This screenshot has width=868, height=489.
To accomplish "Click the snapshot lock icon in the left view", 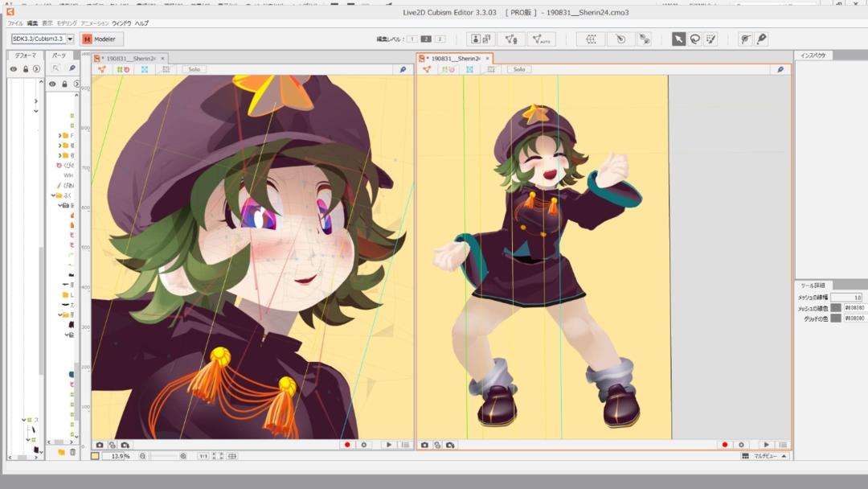I will coord(113,445).
